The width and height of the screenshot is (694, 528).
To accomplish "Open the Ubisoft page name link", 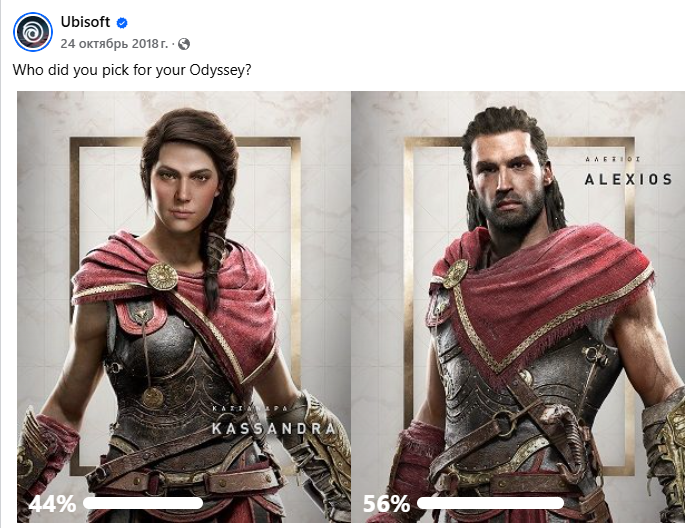I will point(85,22).
